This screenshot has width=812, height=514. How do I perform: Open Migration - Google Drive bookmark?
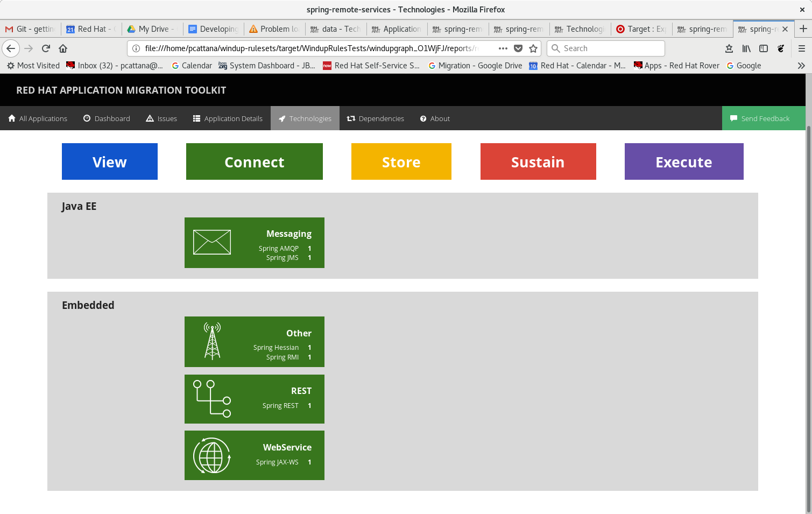(x=475, y=66)
